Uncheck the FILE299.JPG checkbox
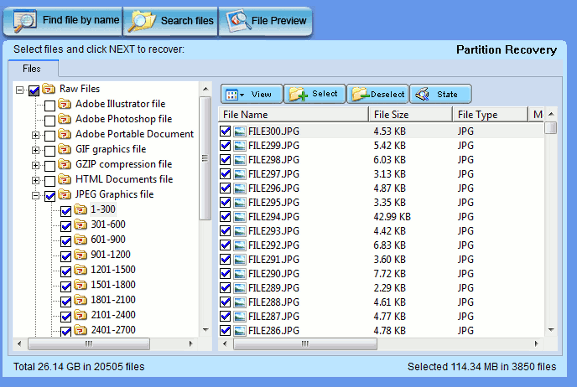577x387 pixels. coord(225,146)
